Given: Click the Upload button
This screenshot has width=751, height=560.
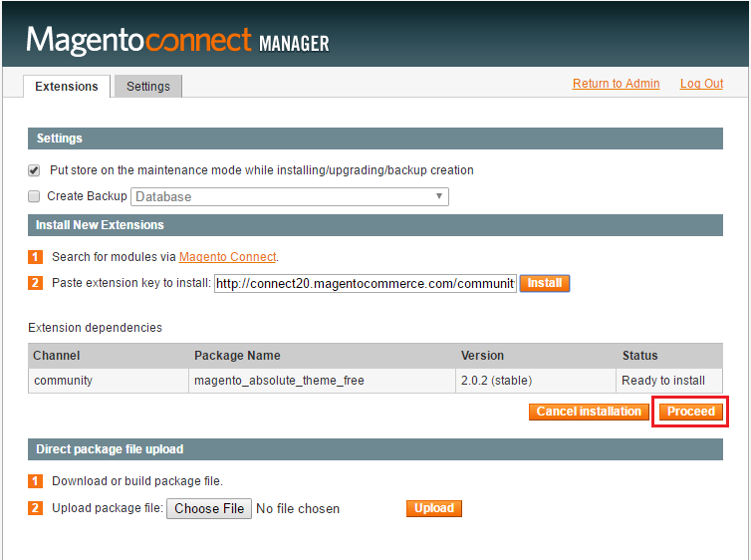Looking at the screenshot, I should click(x=434, y=508).
